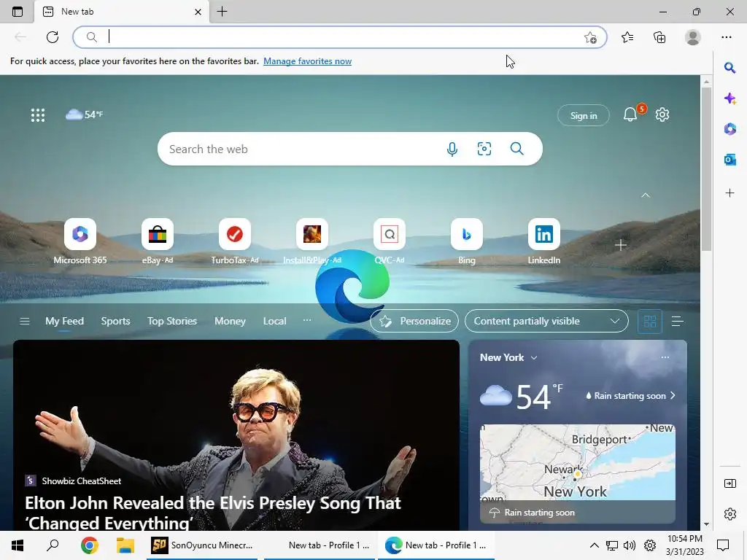This screenshot has width=747, height=560.
Task: Open a new tab with the plus button
Action: 222,12
